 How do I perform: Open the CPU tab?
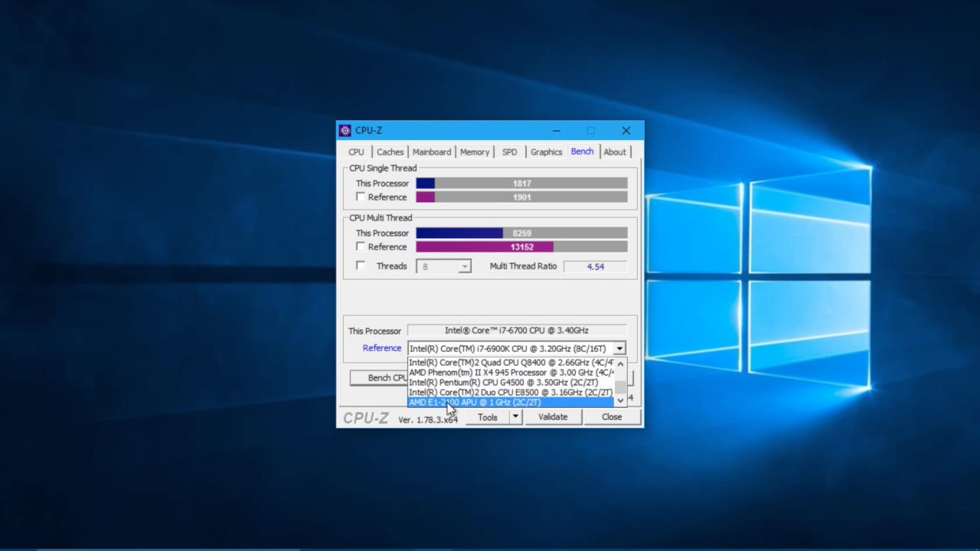point(356,152)
